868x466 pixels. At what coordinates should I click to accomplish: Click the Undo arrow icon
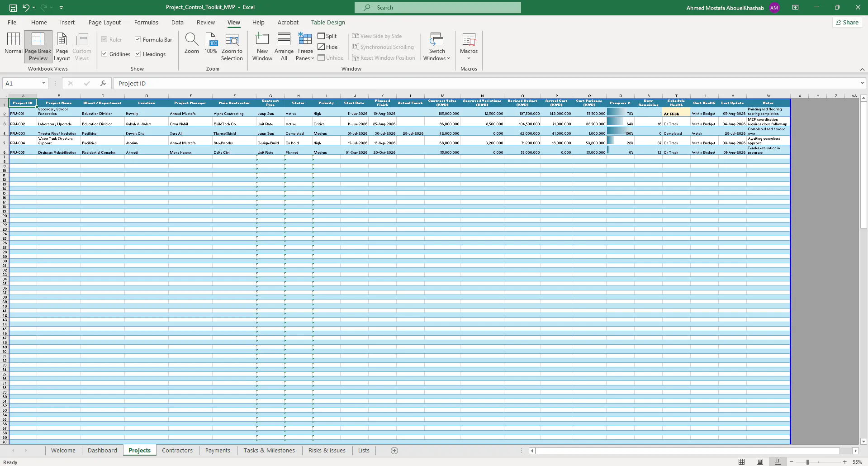pos(26,8)
